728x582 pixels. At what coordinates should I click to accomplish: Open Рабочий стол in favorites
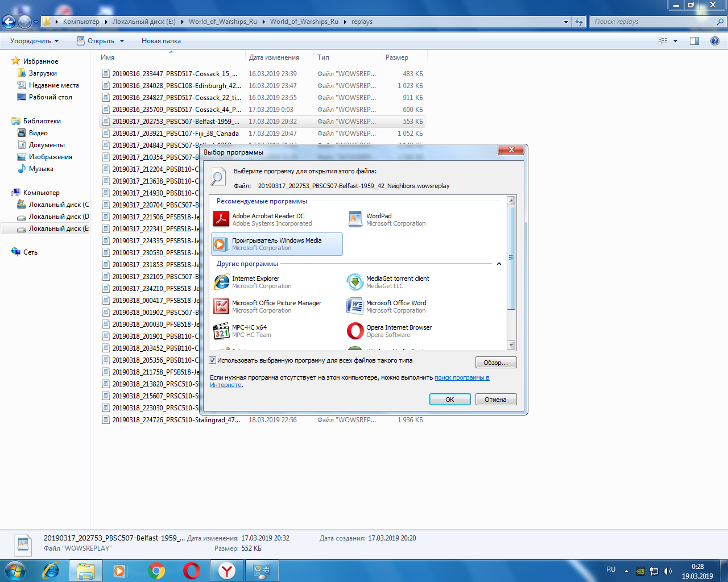tap(51, 97)
